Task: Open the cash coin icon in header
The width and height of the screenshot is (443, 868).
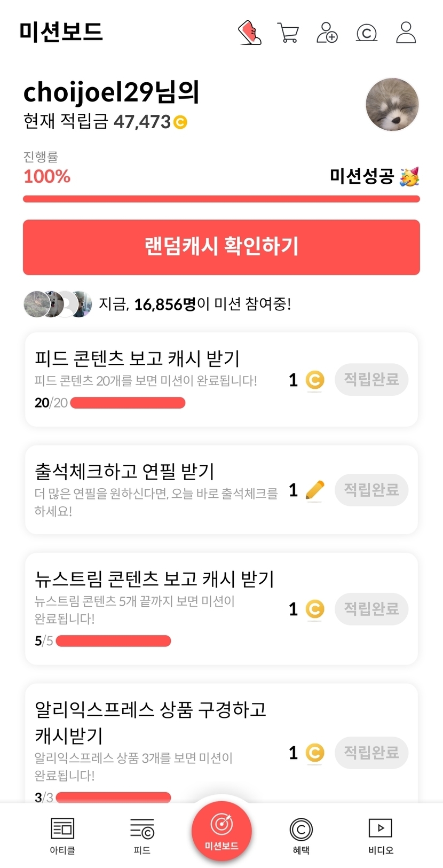Action: pos(367,33)
